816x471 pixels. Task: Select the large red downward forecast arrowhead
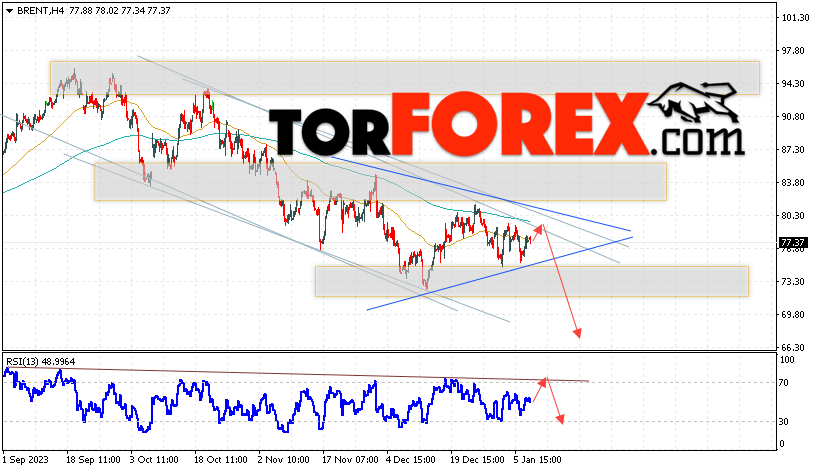pyautogui.click(x=577, y=333)
